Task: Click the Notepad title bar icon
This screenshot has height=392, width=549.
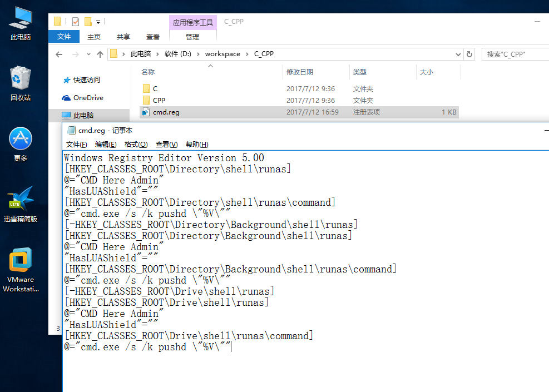Action: point(71,130)
